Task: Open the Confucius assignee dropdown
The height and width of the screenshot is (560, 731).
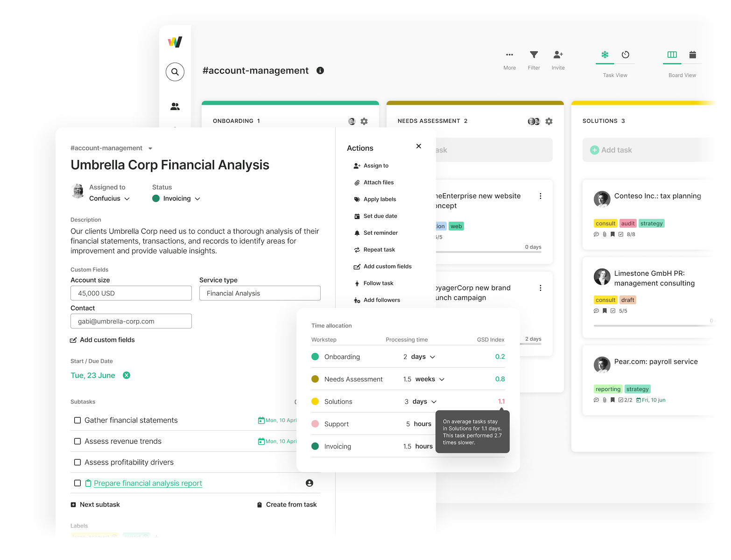Action: click(x=127, y=199)
